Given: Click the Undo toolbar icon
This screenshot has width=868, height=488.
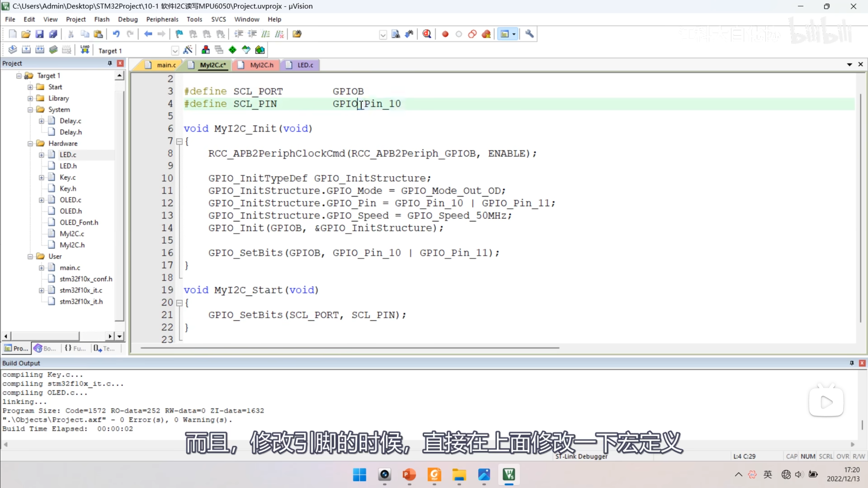Looking at the screenshot, I should [116, 34].
